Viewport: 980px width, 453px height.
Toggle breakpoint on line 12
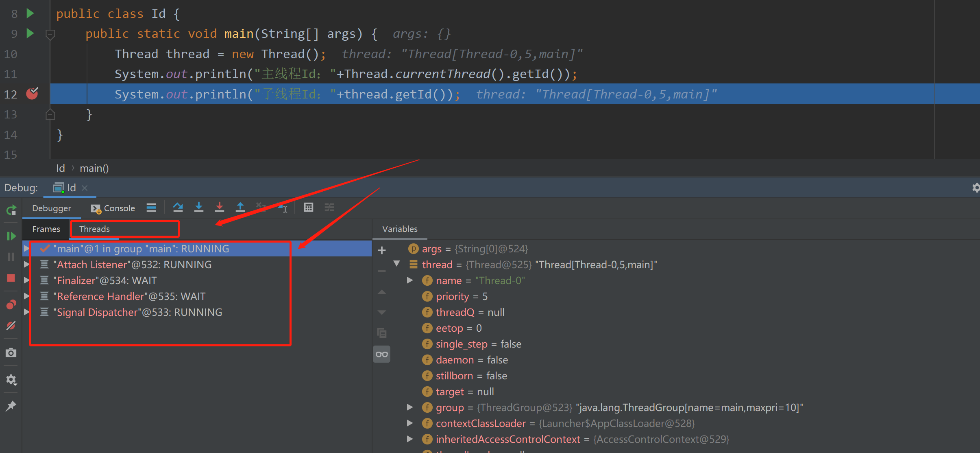(x=32, y=94)
